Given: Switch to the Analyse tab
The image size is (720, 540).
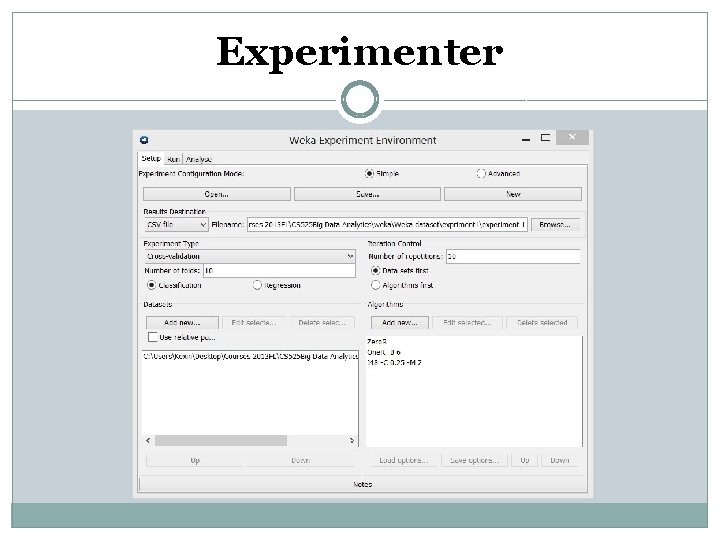Looking at the screenshot, I should 198,159.
